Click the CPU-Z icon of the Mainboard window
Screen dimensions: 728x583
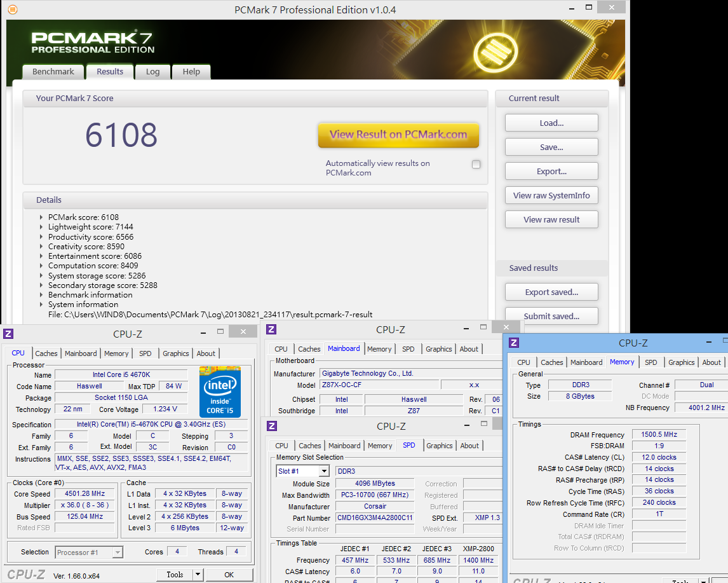[271, 329]
